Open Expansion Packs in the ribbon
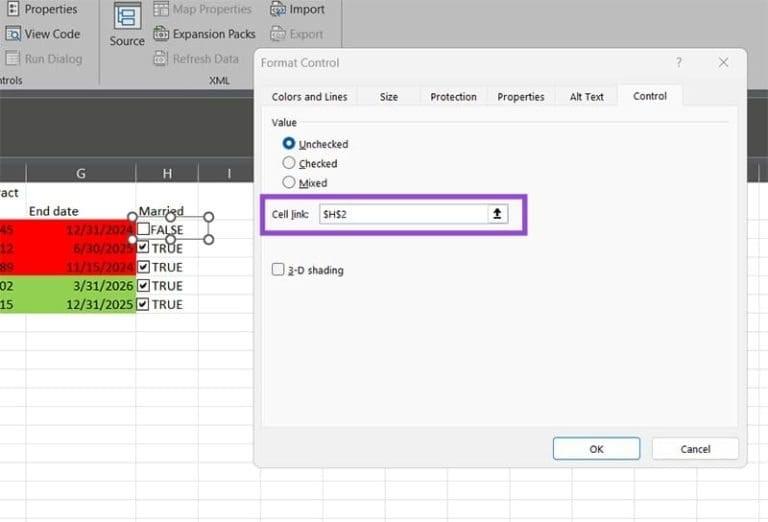 (x=162, y=34)
